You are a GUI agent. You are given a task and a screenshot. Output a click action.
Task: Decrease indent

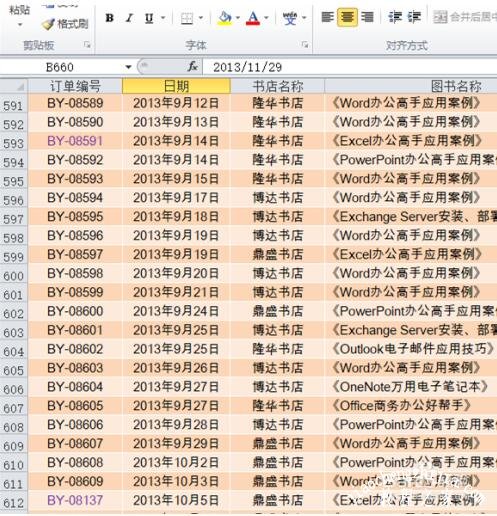(395, 17)
